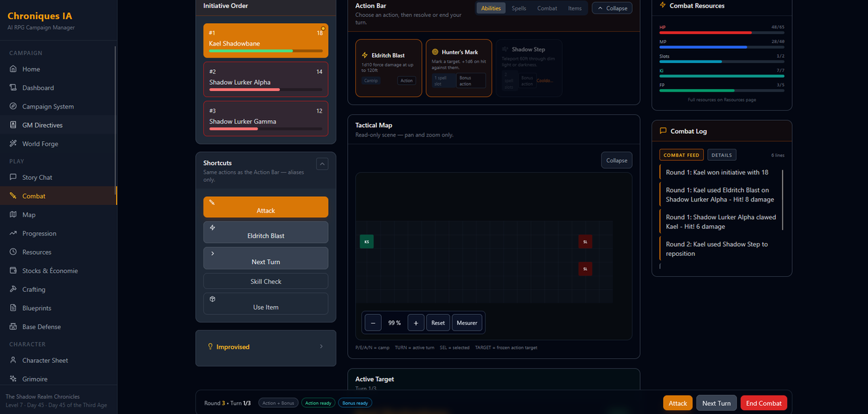The width and height of the screenshot is (868, 414).
Task: Zoom out the map with minus
Action: click(x=373, y=323)
